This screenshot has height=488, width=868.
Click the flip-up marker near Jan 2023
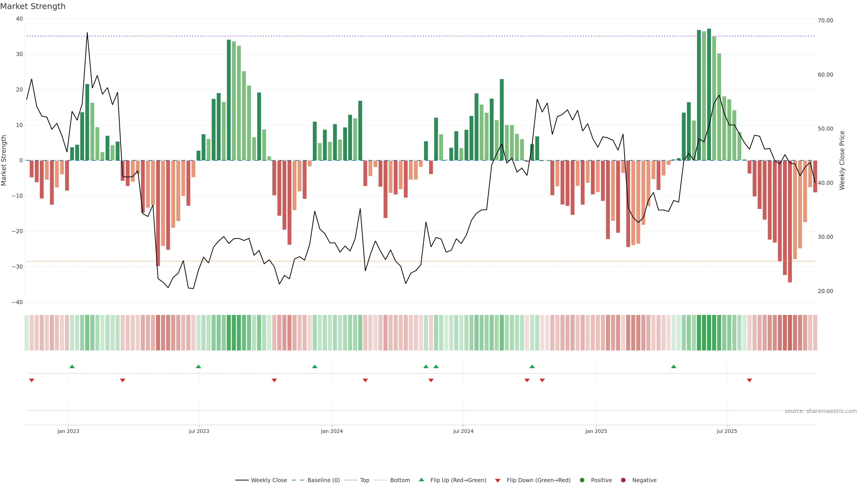pos(72,366)
